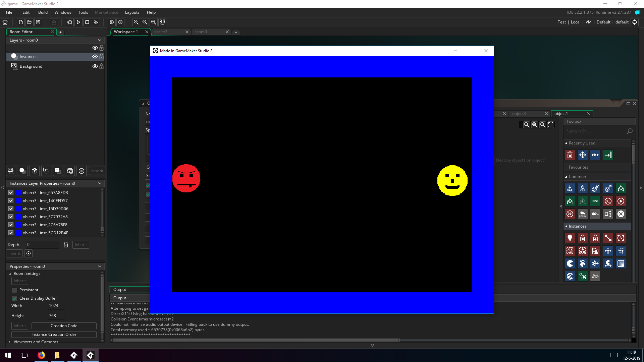The width and height of the screenshot is (644, 362).
Task: Open Game Options gear icon
Action: pyautogui.click(x=112, y=22)
